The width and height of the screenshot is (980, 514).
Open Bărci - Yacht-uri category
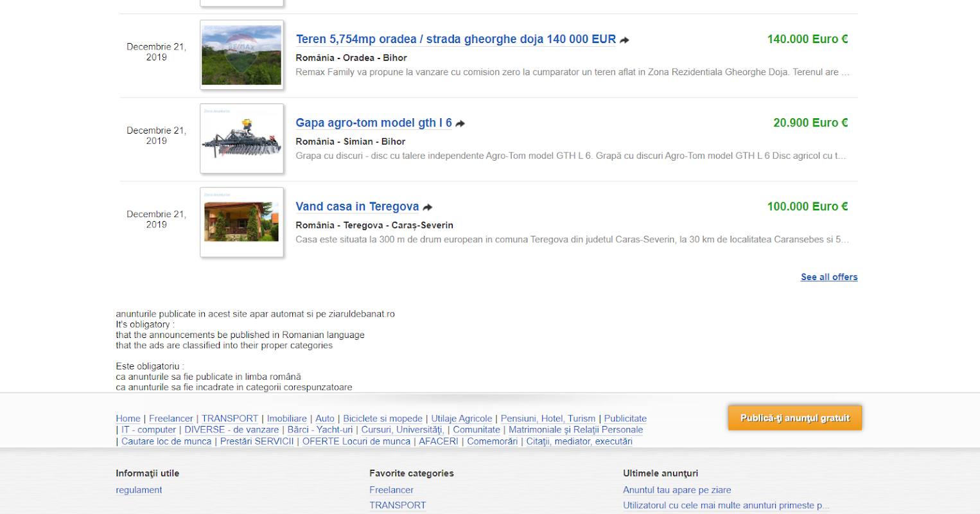coord(320,430)
